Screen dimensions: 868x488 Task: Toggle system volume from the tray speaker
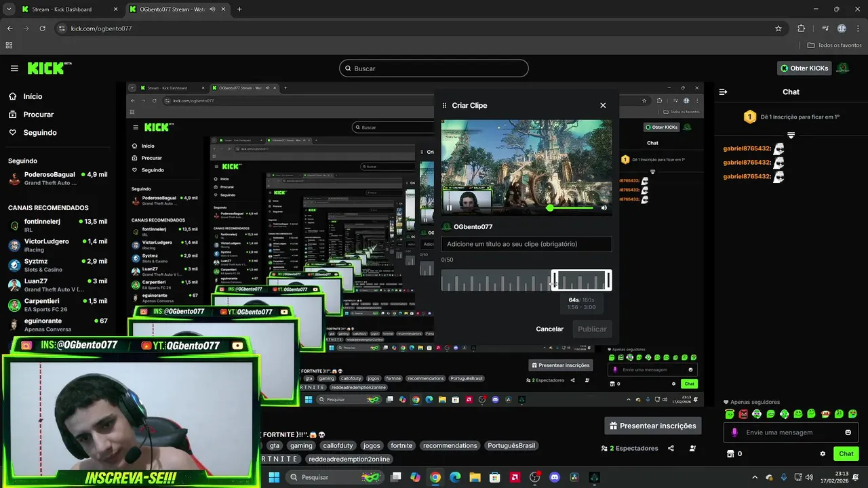coord(808,477)
